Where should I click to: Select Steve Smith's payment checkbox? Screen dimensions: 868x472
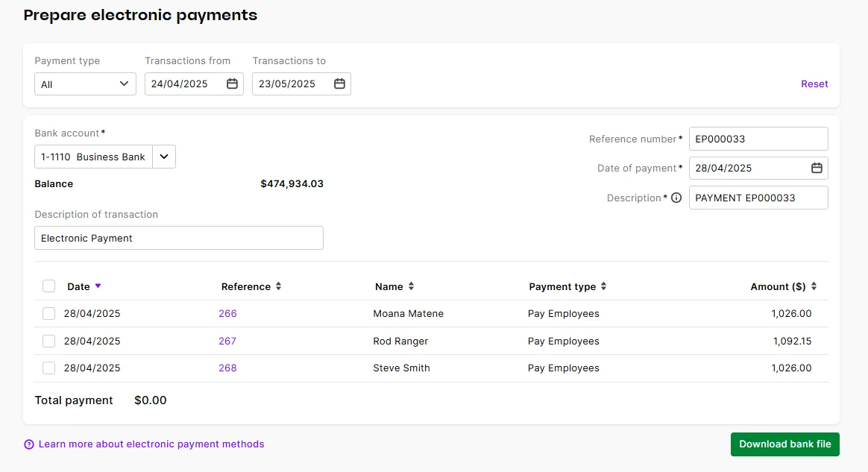[x=48, y=368]
